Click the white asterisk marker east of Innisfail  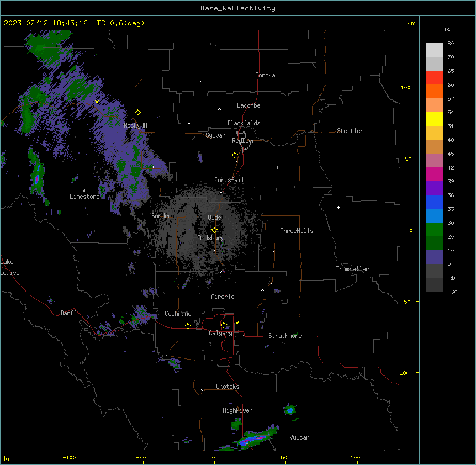[277, 167]
